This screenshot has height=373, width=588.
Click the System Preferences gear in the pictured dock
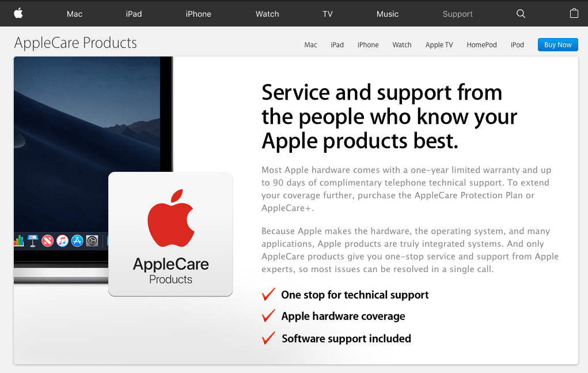point(92,240)
